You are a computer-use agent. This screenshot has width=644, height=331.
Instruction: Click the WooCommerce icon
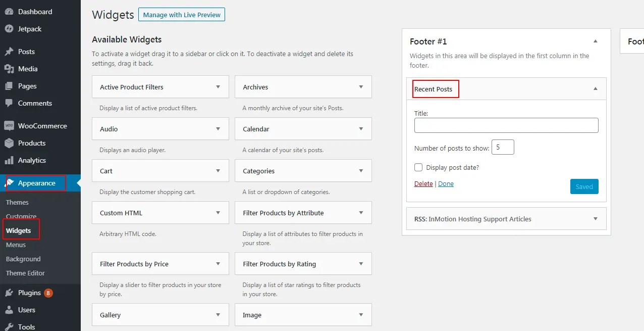9,125
